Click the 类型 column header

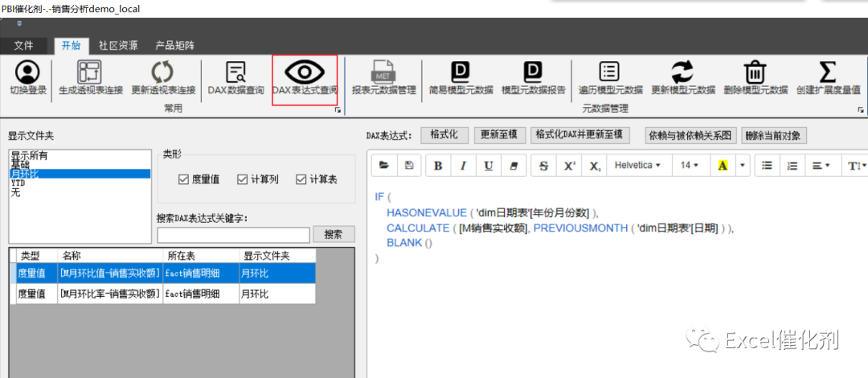[x=37, y=256]
